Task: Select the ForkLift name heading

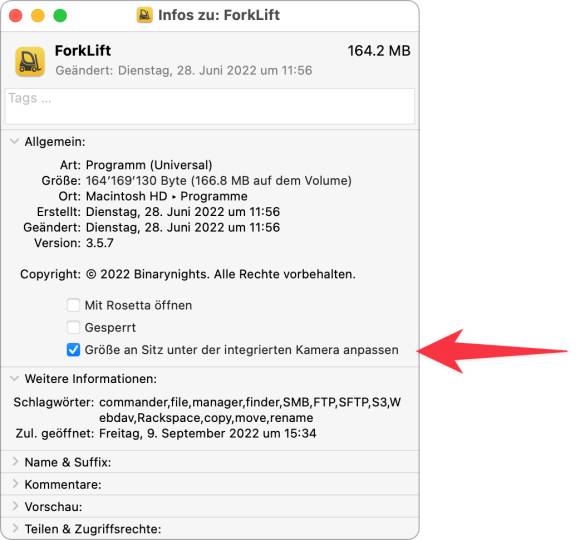Action: pos(83,51)
